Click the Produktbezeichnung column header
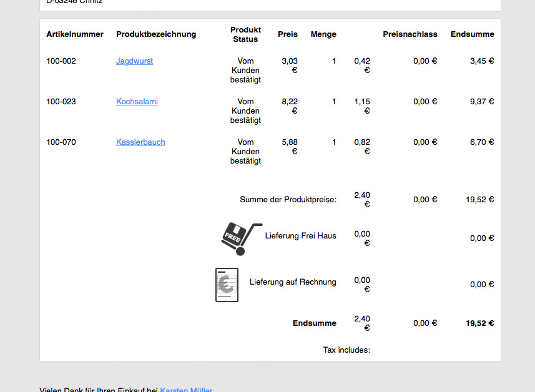Screen dimensions: 535x392 coord(156,34)
